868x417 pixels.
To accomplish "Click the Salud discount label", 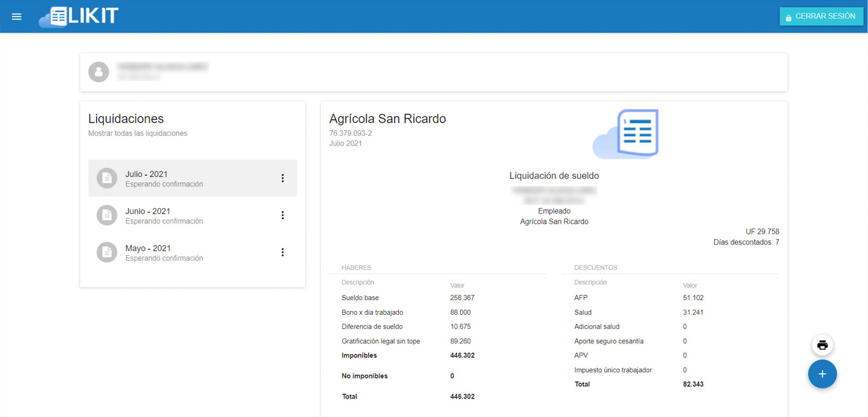I will click(583, 312).
